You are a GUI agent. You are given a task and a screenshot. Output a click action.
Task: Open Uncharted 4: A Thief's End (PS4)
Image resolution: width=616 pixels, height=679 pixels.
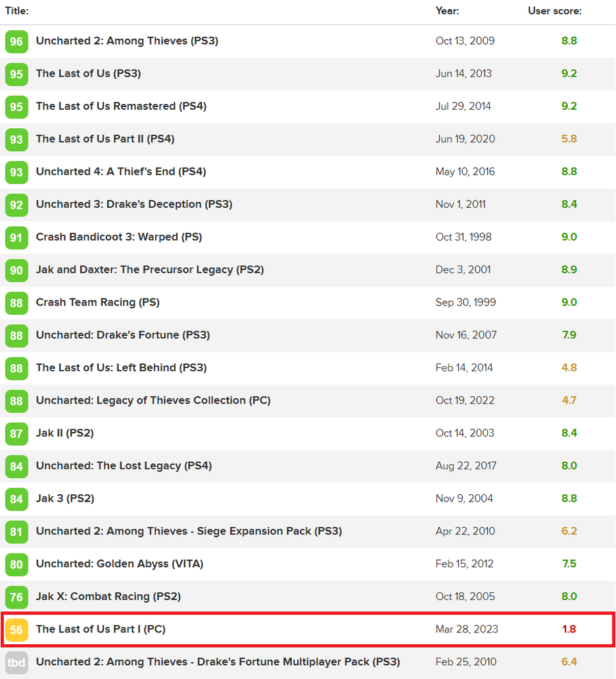(121, 172)
